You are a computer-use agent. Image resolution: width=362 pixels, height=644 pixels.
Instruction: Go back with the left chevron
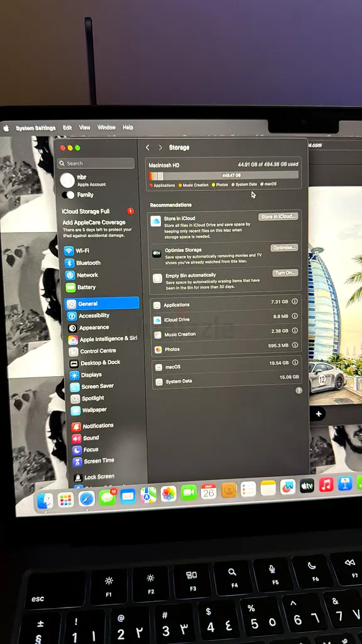tap(148, 147)
